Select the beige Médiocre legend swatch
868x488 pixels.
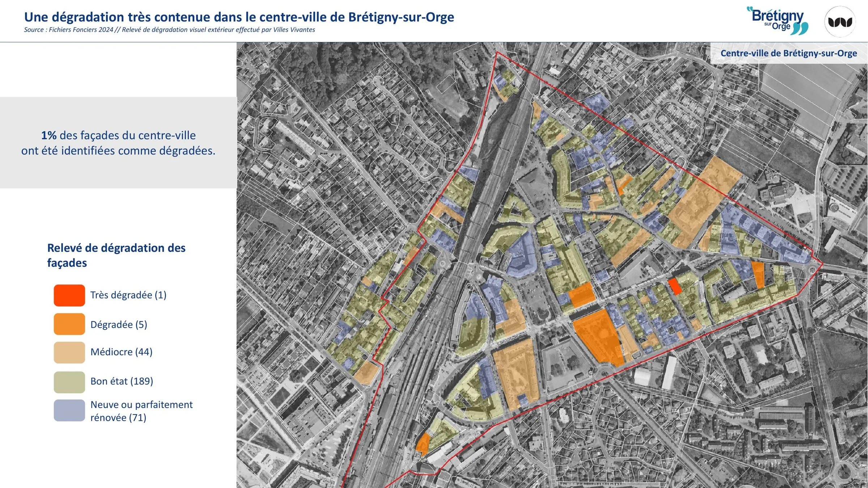pyautogui.click(x=69, y=352)
